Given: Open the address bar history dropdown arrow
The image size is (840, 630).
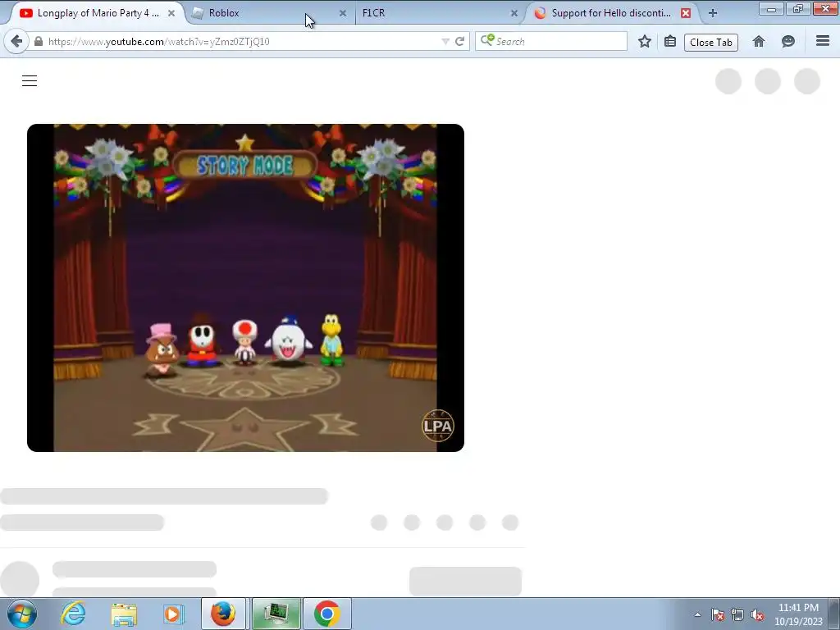Looking at the screenshot, I should click(x=445, y=41).
